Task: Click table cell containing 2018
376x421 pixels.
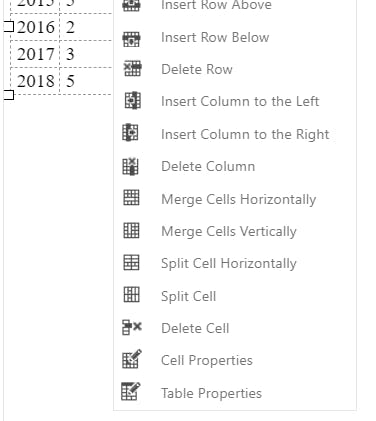Action: click(x=35, y=81)
